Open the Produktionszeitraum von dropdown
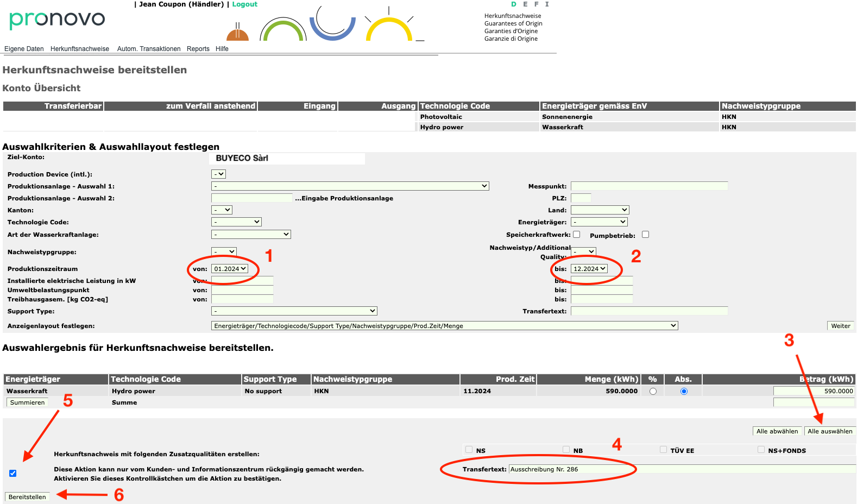The width and height of the screenshot is (857, 504). pos(230,269)
